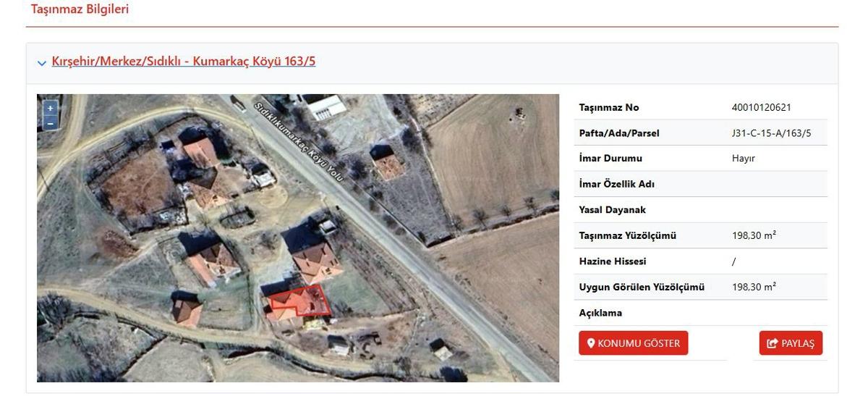The height and width of the screenshot is (399, 868).
Task: Zoom in the map with plus button
Action: point(50,108)
